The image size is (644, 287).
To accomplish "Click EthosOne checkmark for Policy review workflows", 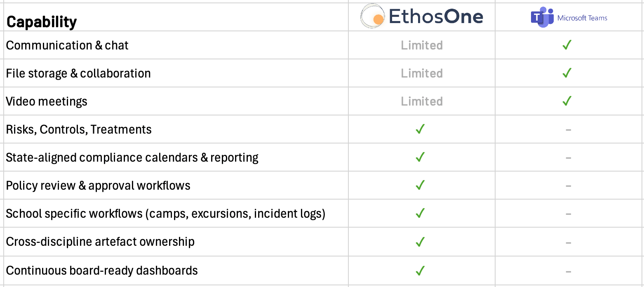I will tap(420, 186).
